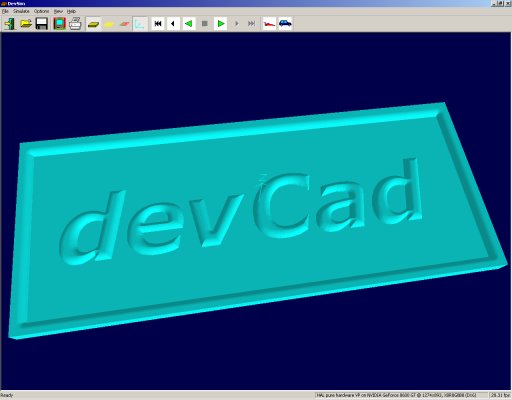512x400 pixels.
Task: Select the blue car speed icon
Action: pos(285,24)
